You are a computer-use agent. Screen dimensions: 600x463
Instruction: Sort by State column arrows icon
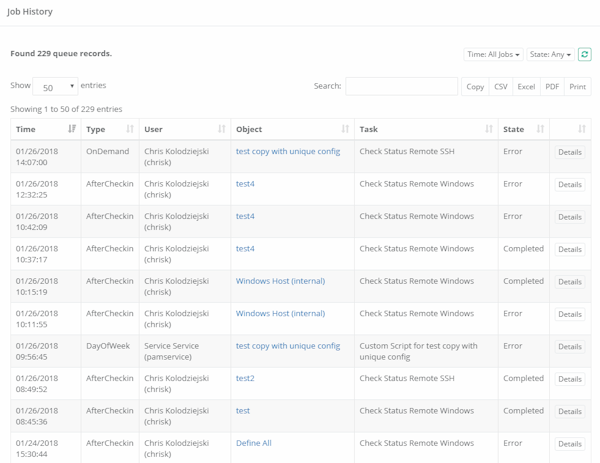(540, 129)
